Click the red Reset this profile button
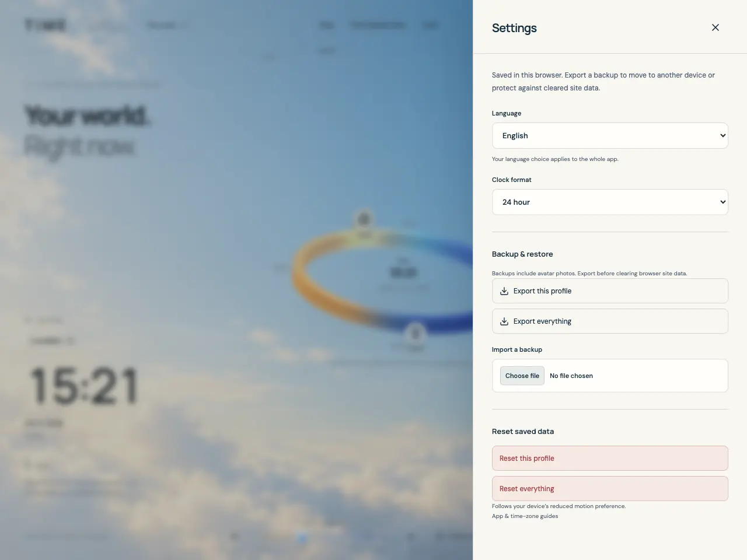747x560 pixels. click(610, 459)
